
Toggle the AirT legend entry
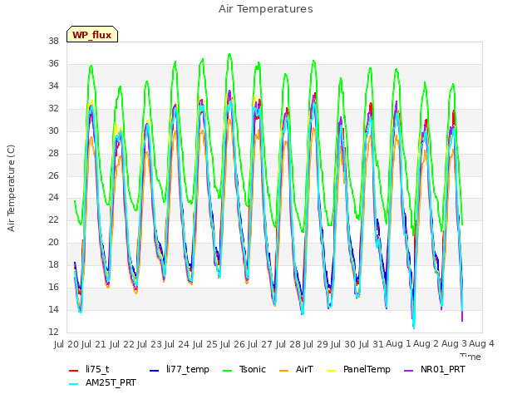pos(296,369)
